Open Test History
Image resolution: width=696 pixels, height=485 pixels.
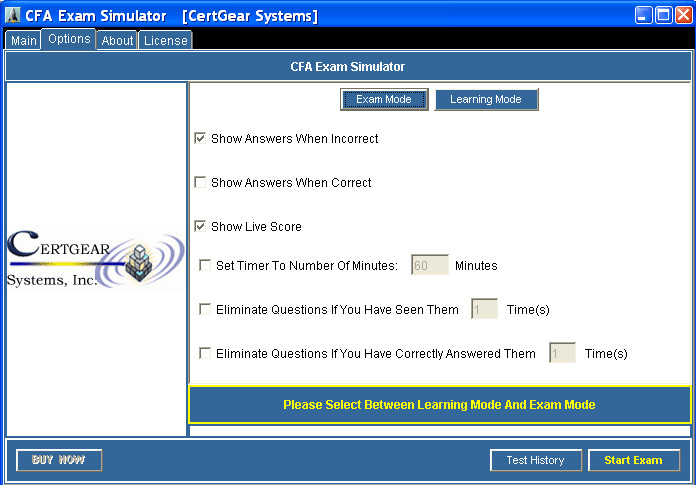tap(536, 460)
